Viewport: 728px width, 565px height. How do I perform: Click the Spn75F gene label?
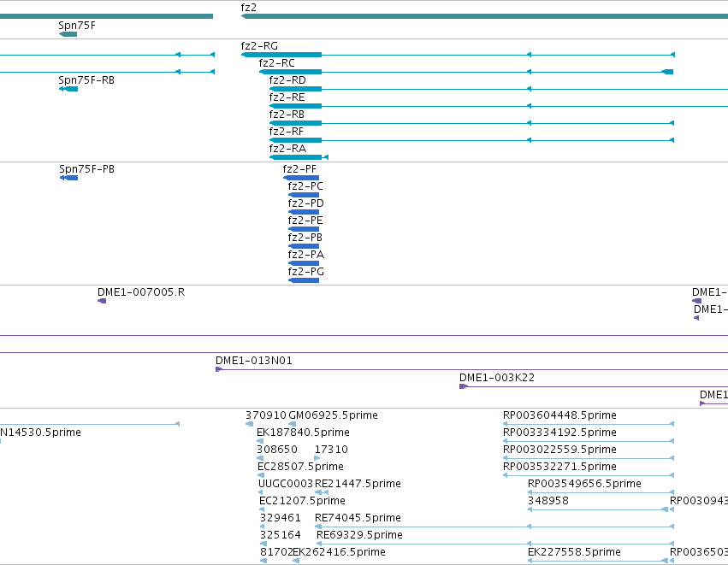[x=77, y=26]
